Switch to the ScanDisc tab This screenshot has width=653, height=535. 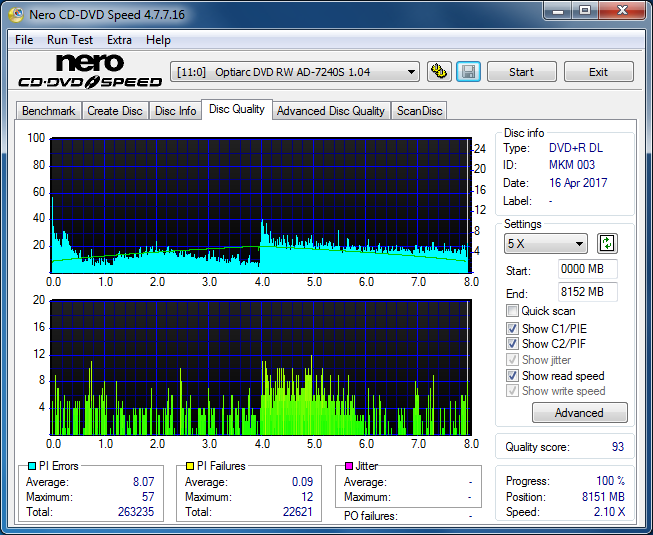(419, 111)
